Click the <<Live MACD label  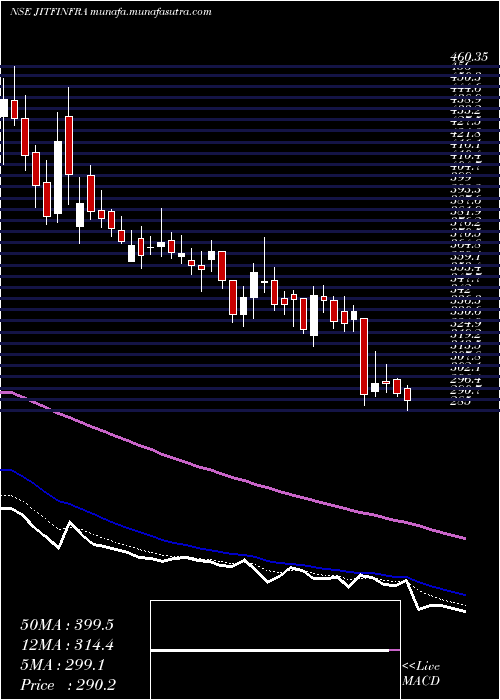tap(421, 674)
